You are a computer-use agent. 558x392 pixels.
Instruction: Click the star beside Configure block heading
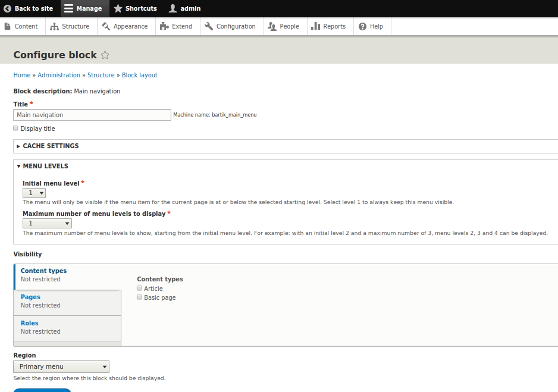[105, 54]
